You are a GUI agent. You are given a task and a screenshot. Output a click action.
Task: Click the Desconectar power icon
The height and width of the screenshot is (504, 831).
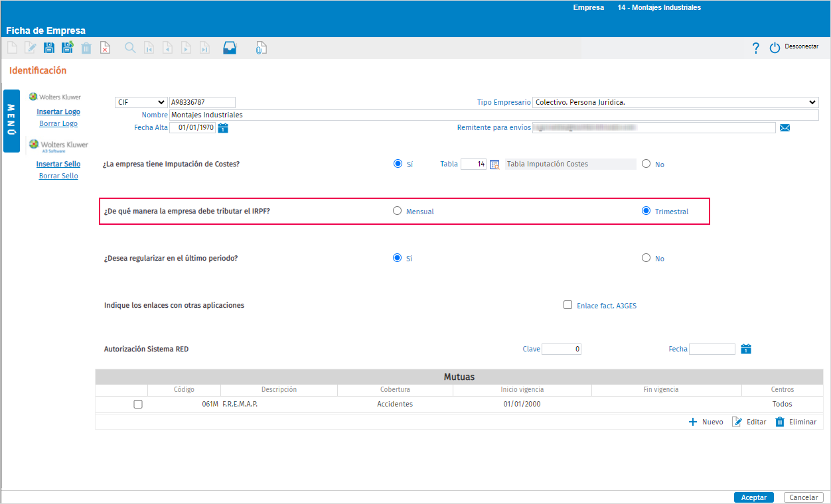click(775, 48)
